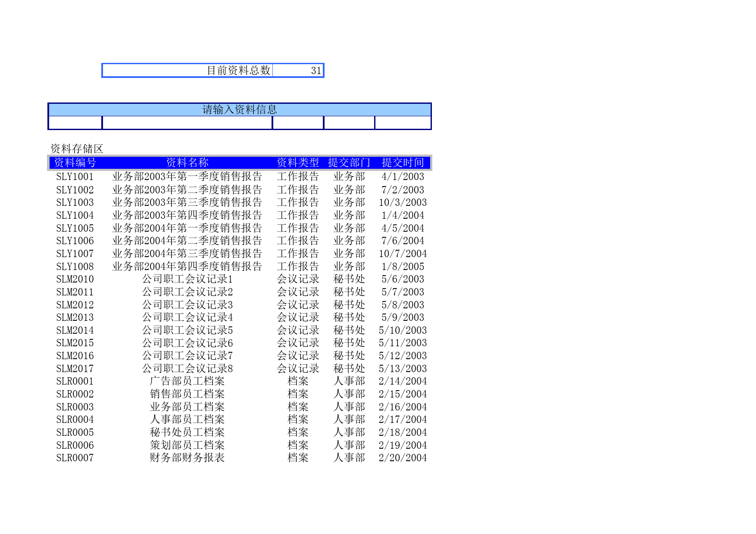Image resolution: width=756 pixels, height=534 pixels.
Task: Select cell SLY1004
Action: (x=75, y=215)
